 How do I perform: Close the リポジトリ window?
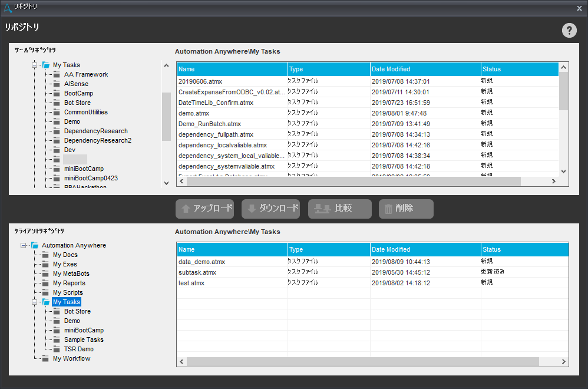(579, 8)
